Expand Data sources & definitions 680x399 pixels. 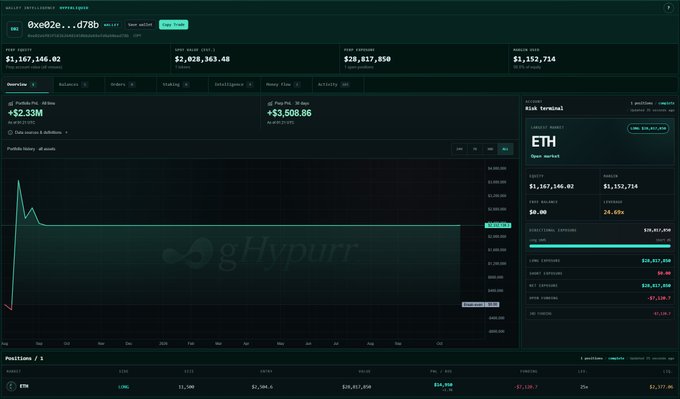[38, 132]
